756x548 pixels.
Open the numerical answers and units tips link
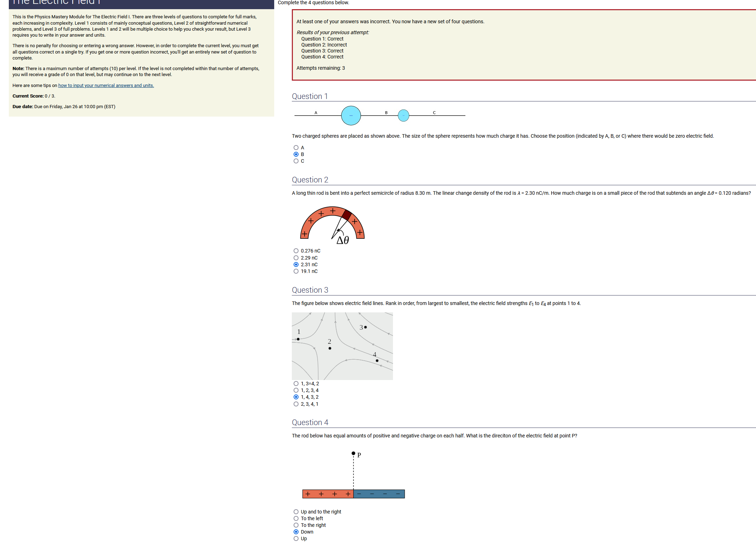(x=106, y=86)
